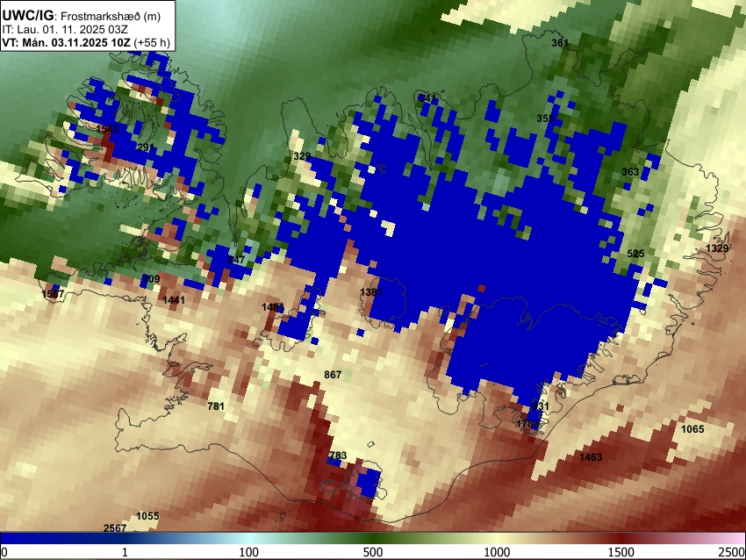Click the legend tick label '500'
This screenshot has width=746, height=560.
click(373, 552)
